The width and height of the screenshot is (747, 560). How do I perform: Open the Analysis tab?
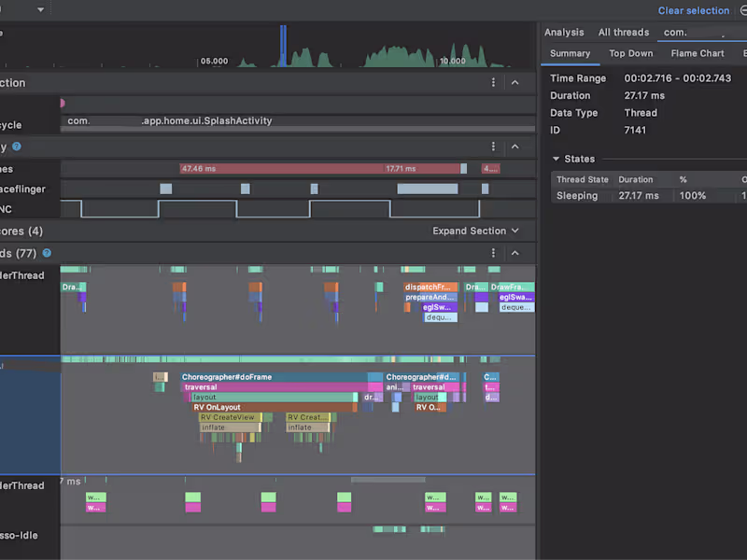coord(564,32)
